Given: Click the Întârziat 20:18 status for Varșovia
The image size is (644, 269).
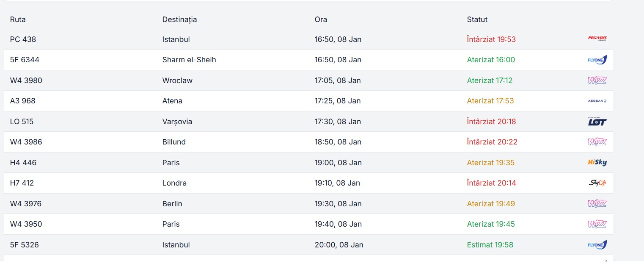Looking at the screenshot, I should (491, 122).
